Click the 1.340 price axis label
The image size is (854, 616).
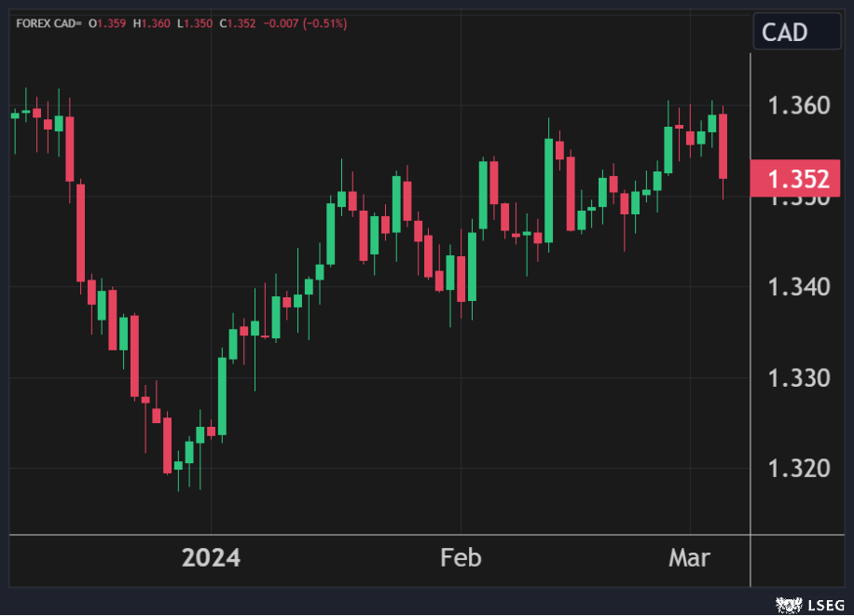pos(797,286)
